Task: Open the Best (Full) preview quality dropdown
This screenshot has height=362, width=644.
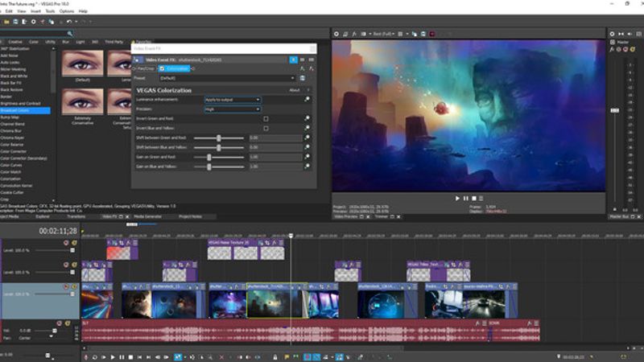Action: (384, 34)
